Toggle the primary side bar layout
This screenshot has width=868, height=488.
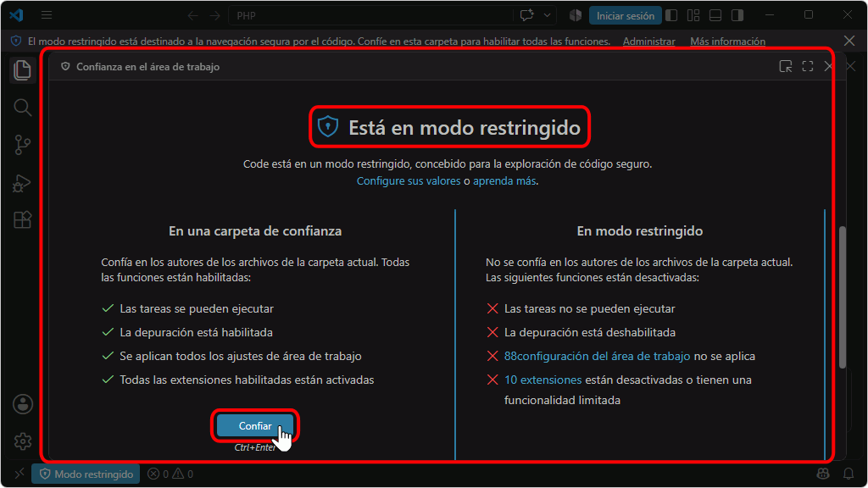pos(671,15)
